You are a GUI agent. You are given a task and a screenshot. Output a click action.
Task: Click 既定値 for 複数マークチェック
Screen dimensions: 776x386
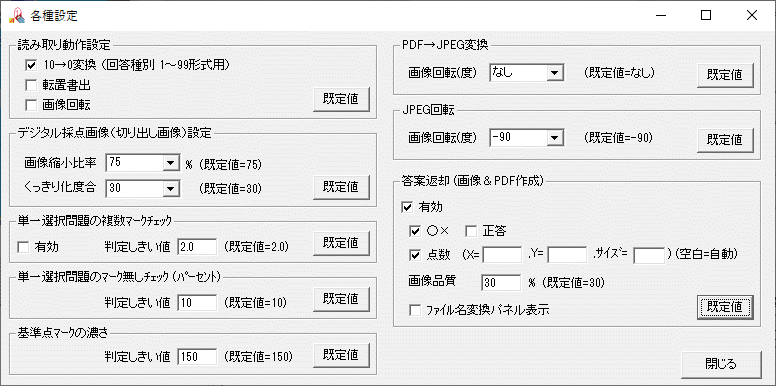[341, 242]
